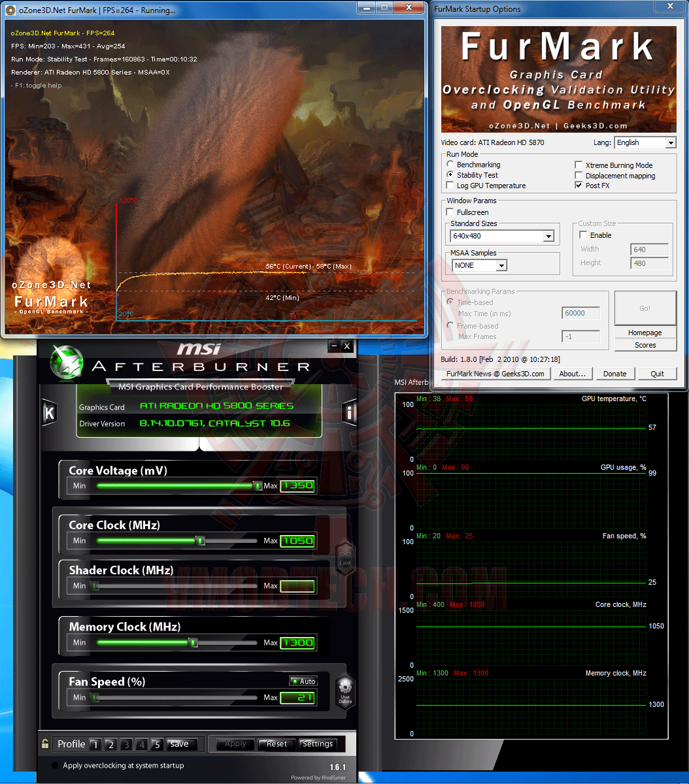Screen dimensions: 689x784
Task: Select profile slot 1
Action: pos(95,744)
